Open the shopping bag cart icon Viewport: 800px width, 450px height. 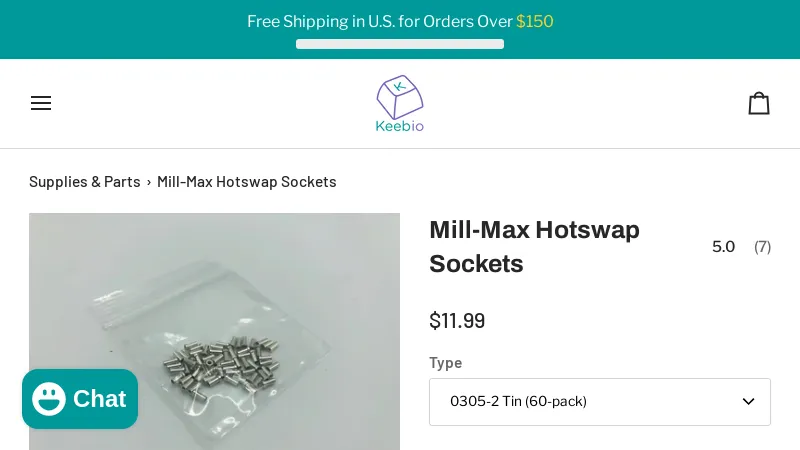[759, 103]
